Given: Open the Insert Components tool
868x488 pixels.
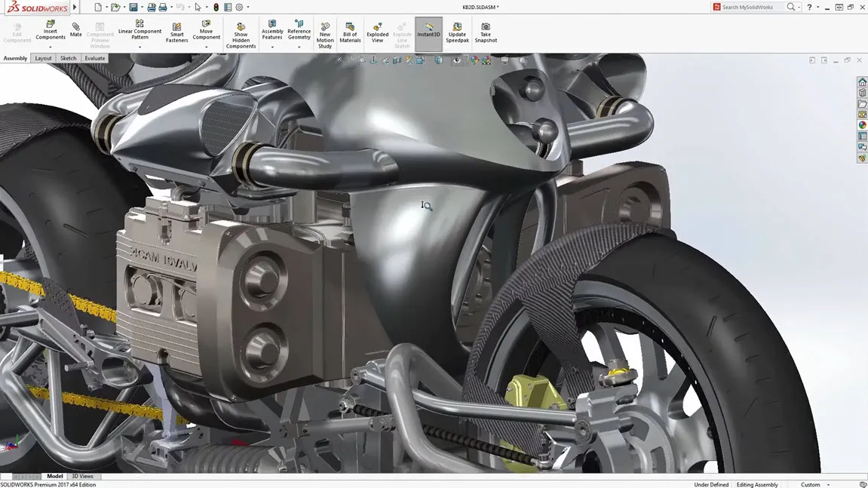Looking at the screenshot, I should [50, 30].
